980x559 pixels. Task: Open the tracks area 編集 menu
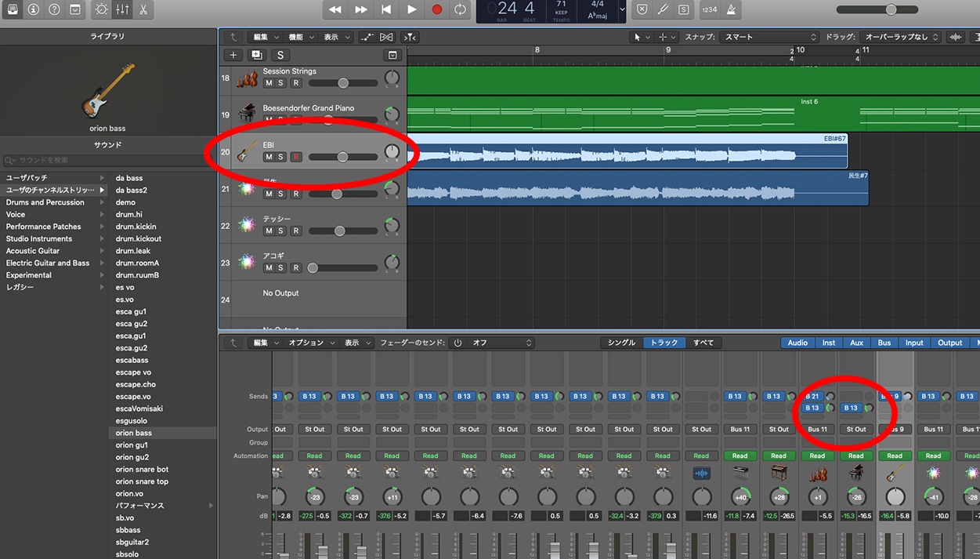[264, 37]
